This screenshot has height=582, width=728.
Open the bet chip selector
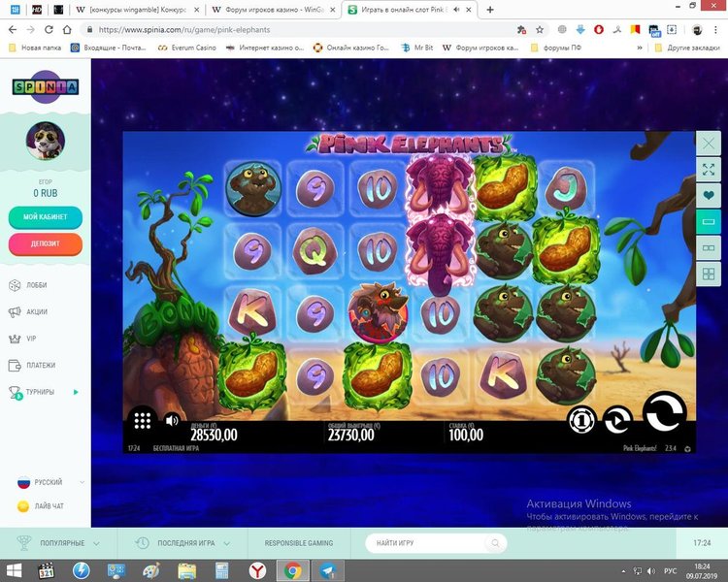(580, 420)
